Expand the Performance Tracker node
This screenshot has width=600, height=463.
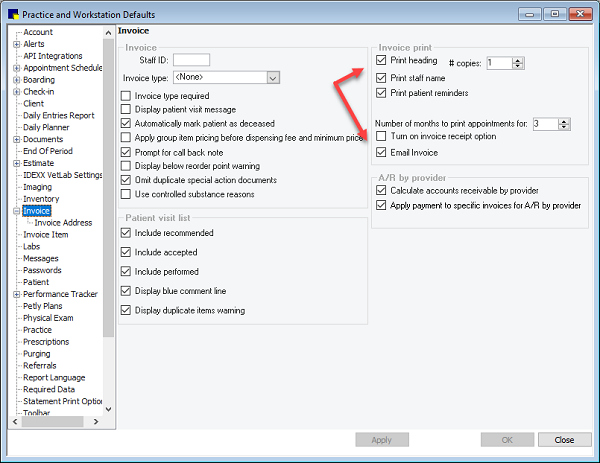pyautogui.click(x=16, y=294)
